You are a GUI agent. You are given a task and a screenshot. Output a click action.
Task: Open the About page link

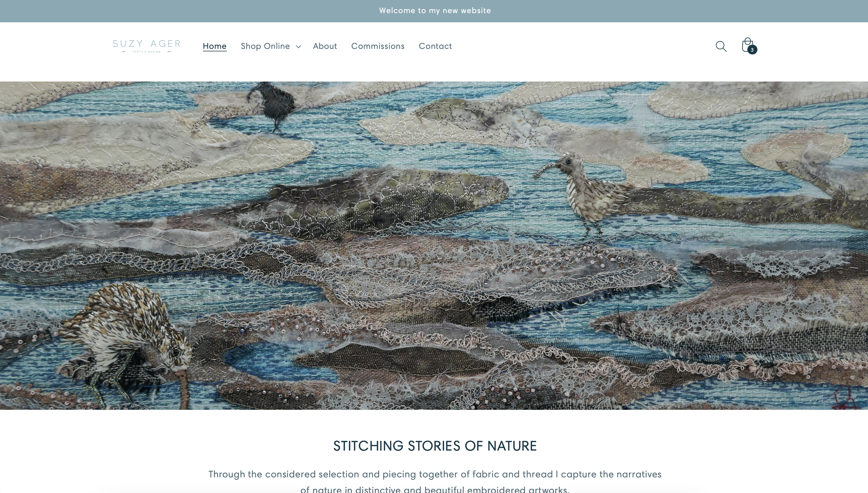tap(325, 46)
